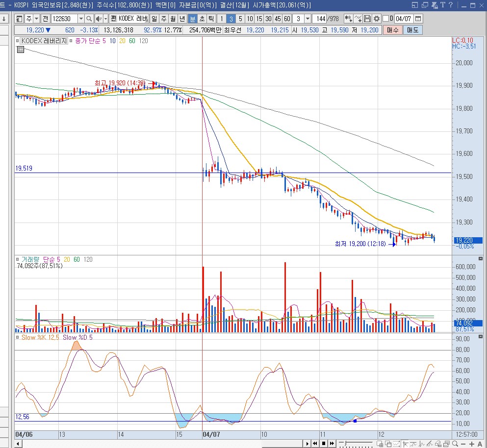
Task: Toggle the Slow %K indicator marker
Action: point(17,337)
